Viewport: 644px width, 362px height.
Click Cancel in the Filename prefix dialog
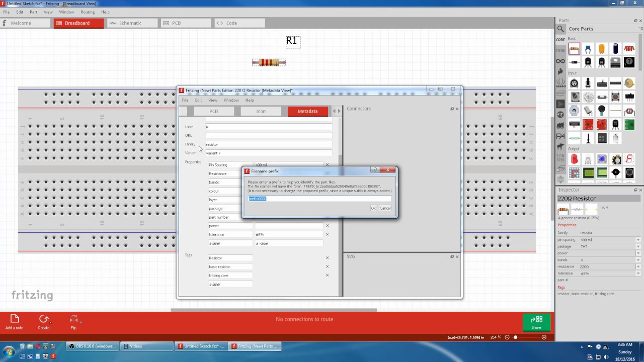385,208
